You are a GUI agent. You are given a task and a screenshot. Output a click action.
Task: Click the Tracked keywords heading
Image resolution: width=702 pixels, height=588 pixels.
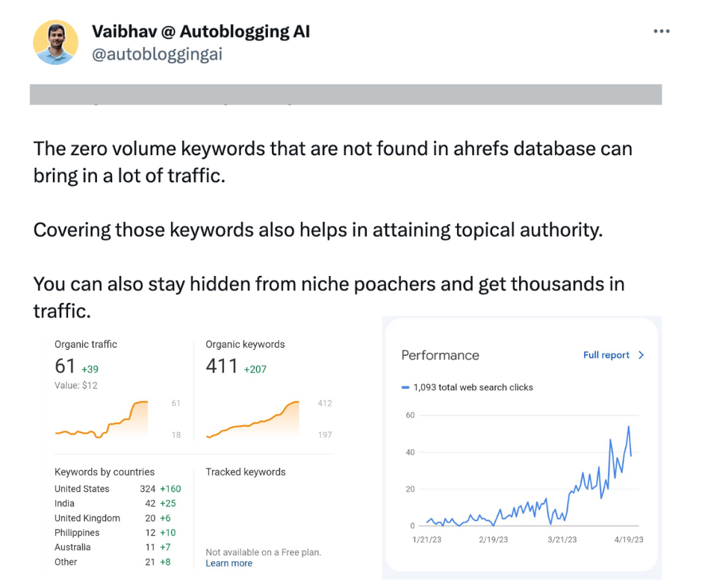click(246, 472)
